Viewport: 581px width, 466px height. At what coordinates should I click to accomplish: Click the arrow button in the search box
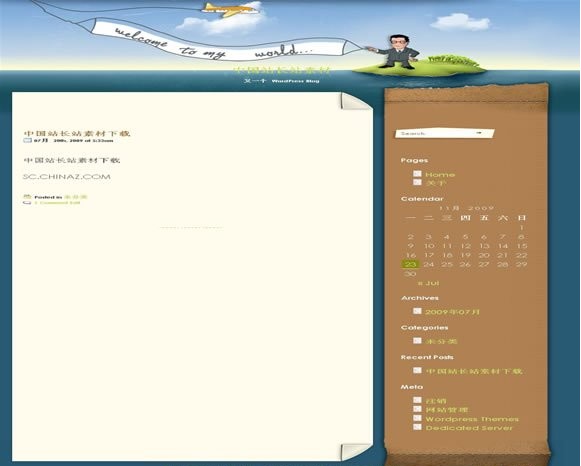pos(479,133)
